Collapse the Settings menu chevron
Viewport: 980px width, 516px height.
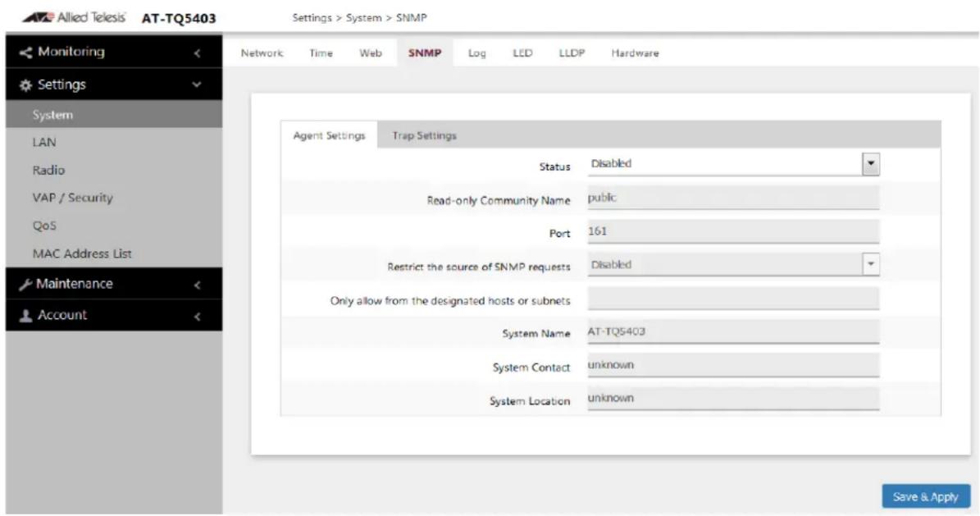tap(197, 84)
